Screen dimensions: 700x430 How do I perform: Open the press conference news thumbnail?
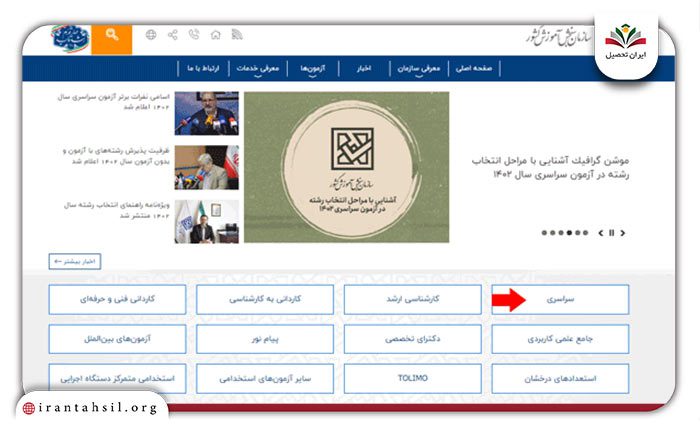207,113
